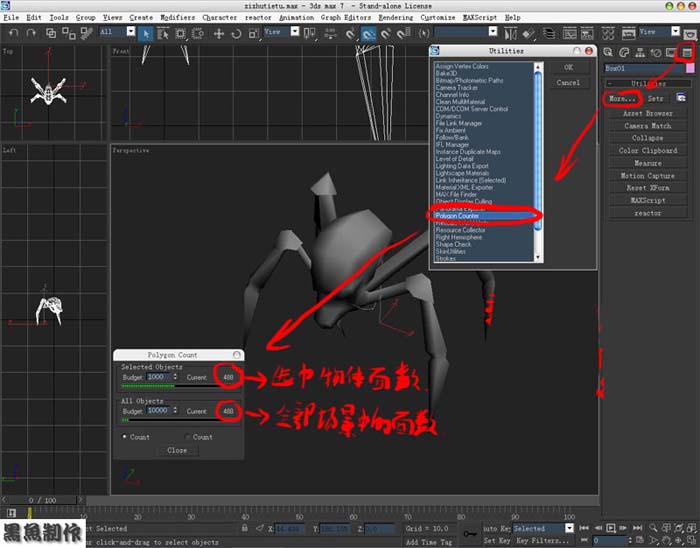Toggle the Percent Snap button
Image resolution: width=700 pixels, height=548 pixels.
(385, 33)
